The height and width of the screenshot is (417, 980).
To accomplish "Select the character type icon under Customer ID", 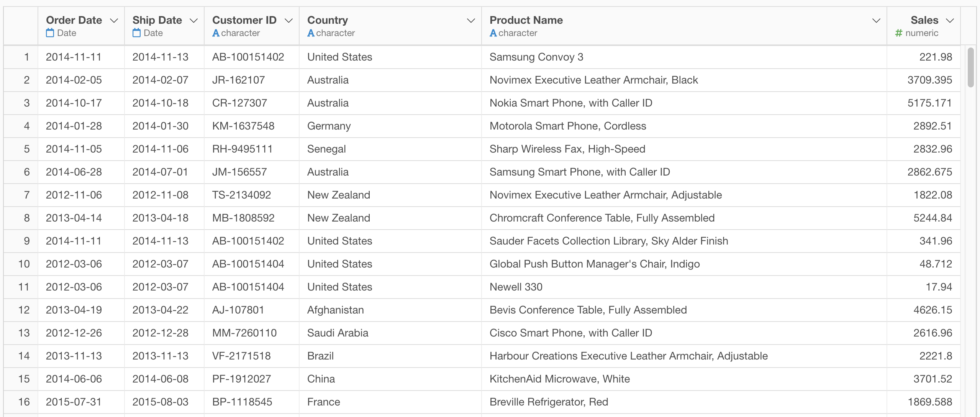I will [x=217, y=33].
